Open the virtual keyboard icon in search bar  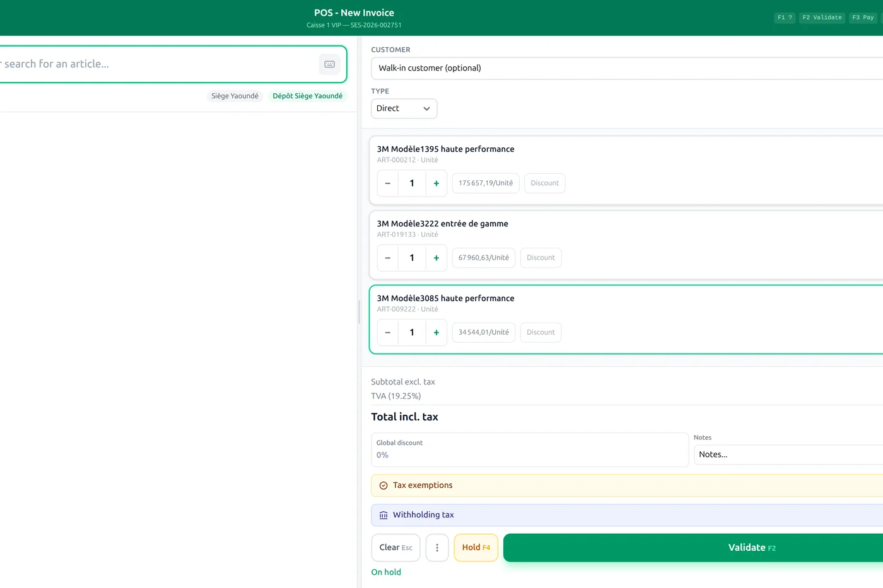tap(329, 64)
